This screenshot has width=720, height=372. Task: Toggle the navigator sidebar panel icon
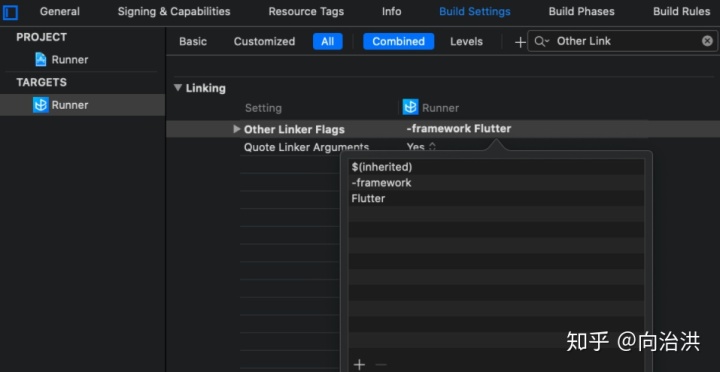10,12
